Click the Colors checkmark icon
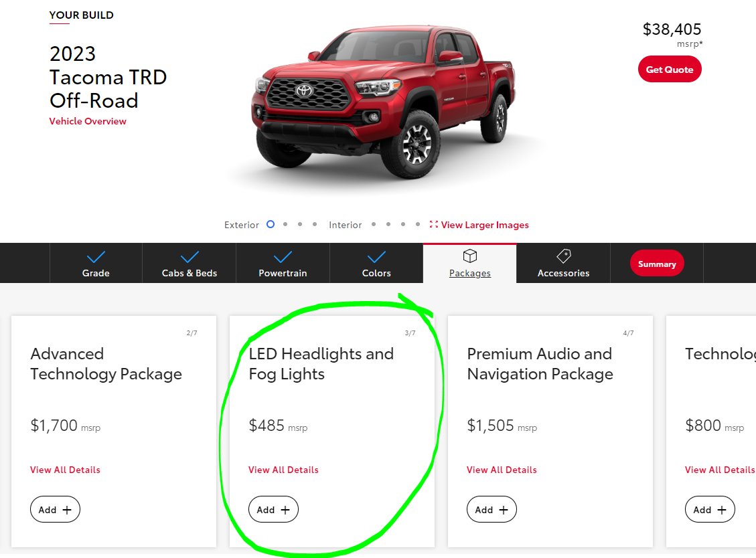Image resolution: width=756 pixels, height=558 pixels. click(376, 257)
